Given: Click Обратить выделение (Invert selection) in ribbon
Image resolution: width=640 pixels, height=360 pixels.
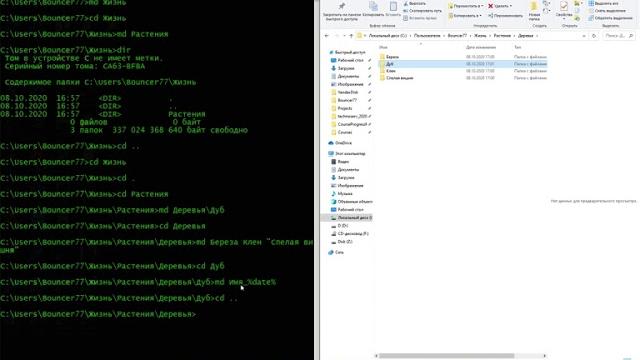Looking at the screenshot, I should pyautogui.click(x=611, y=18).
